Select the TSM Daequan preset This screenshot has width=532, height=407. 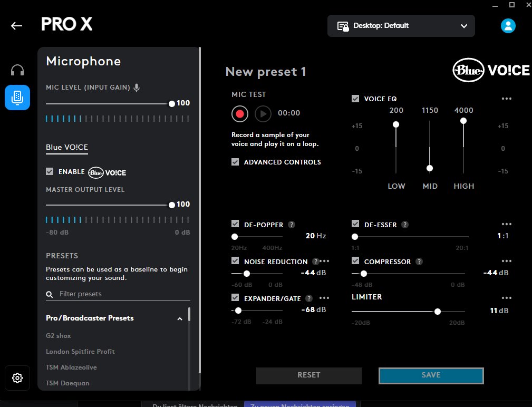click(67, 383)
